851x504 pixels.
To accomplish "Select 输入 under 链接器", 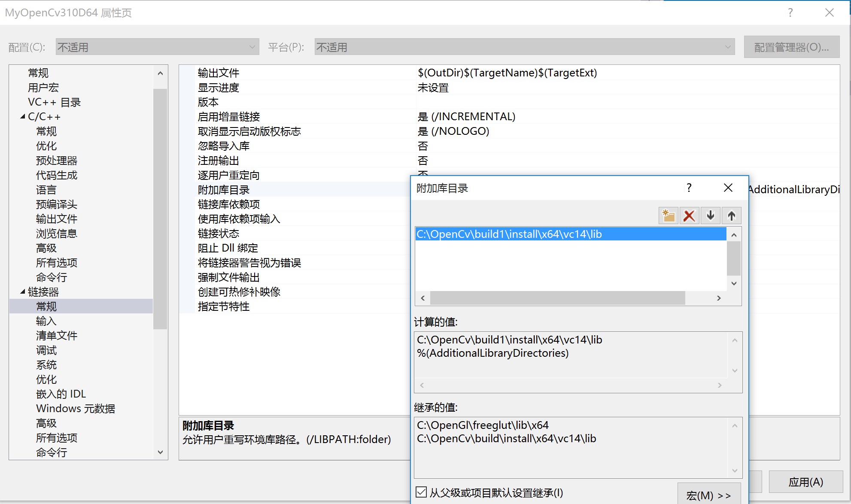I will 46,321.
